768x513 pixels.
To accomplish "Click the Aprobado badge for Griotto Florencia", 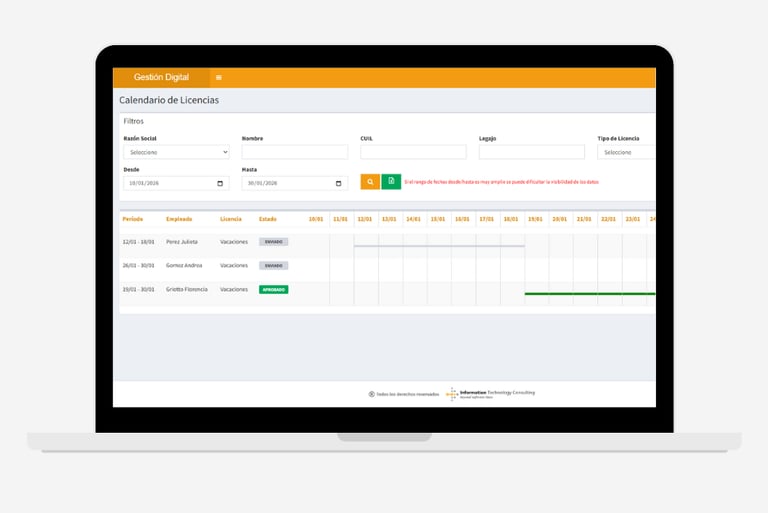I will (273, 290).
